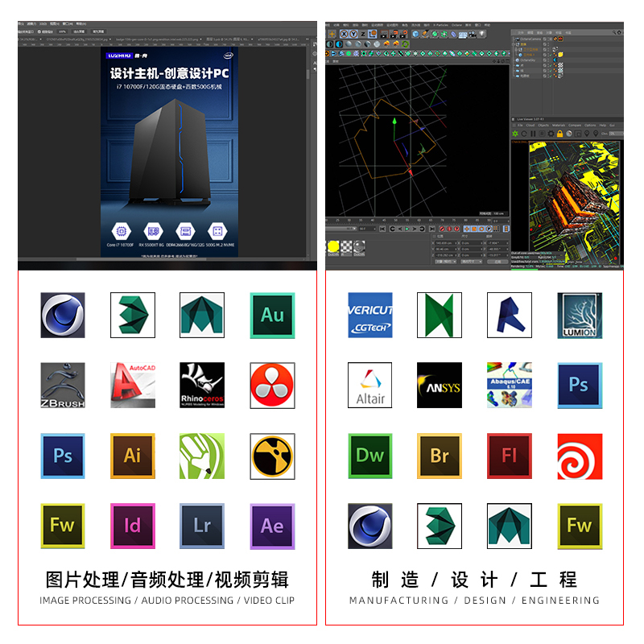644x644 pixels.
Task: Toggle the coordinate system button in Cinema 4D
Action: pyautogui.click(x=373, y=34)
